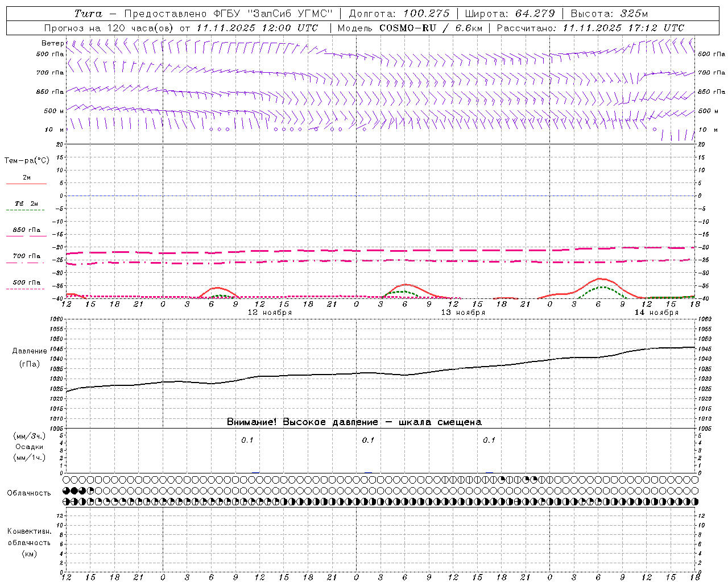Click the 12 value on convective cloud left axis
The image size is (728, 582).
coord(60,516)
